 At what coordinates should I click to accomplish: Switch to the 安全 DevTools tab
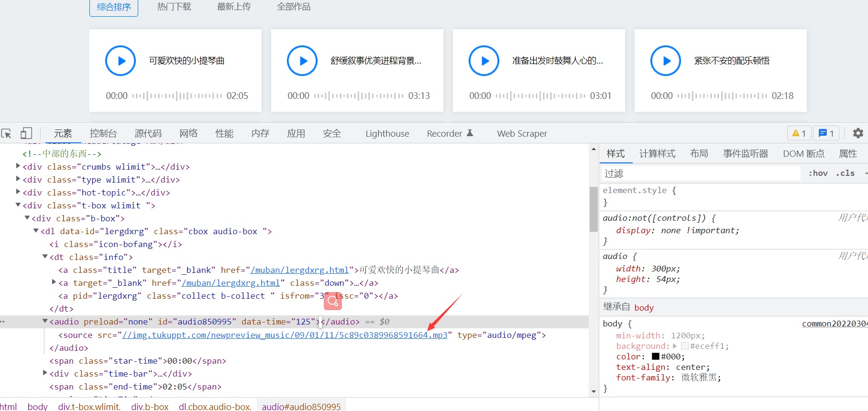click(x=332, y=133)
